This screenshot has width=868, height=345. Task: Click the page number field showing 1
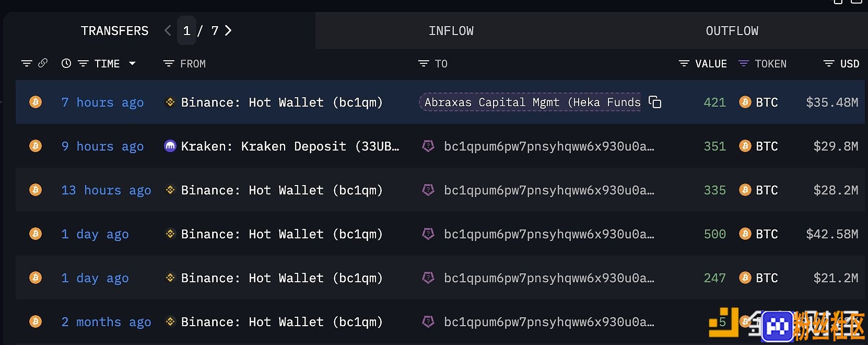pyautogui.click(x=186, y=31)
